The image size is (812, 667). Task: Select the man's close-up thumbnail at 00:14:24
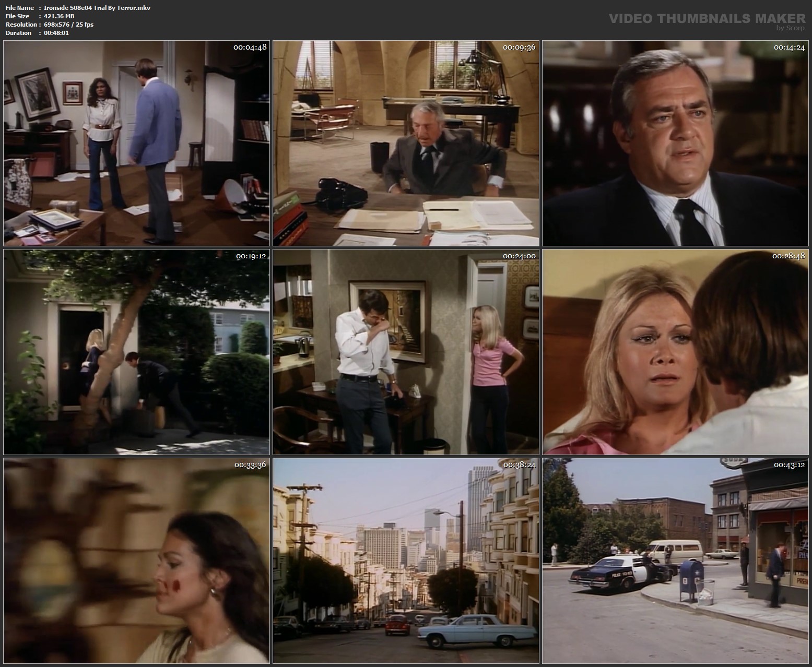pyautogui.click(x=676, y=144)
